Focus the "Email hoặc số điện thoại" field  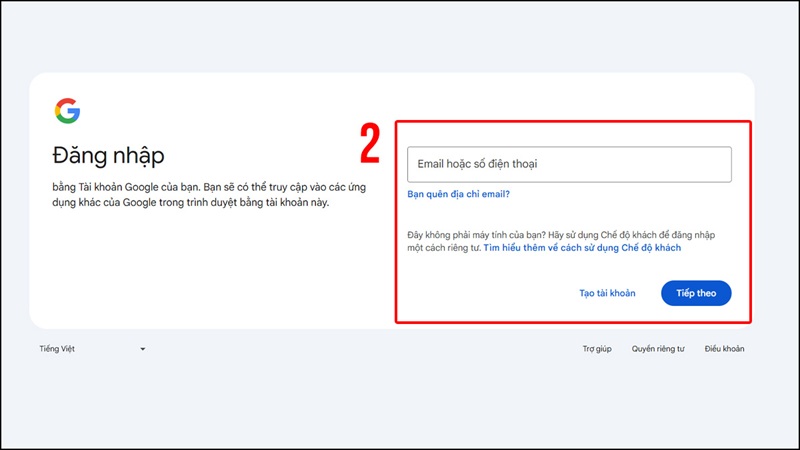(x=569, y=164)
